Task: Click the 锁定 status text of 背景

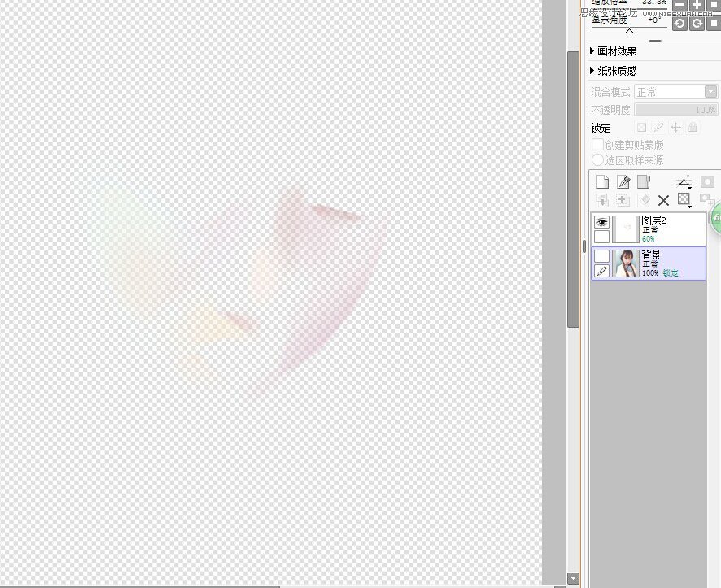Action: [x=671, y=273]
